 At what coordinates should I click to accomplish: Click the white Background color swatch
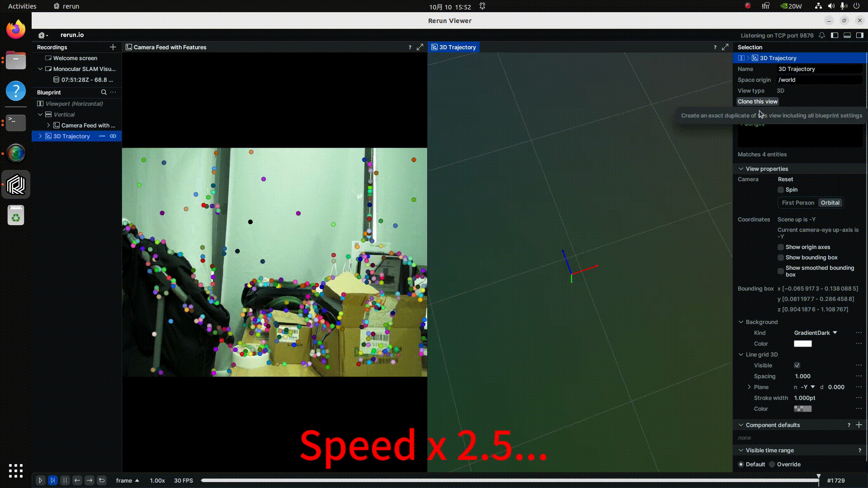point(803,343)
